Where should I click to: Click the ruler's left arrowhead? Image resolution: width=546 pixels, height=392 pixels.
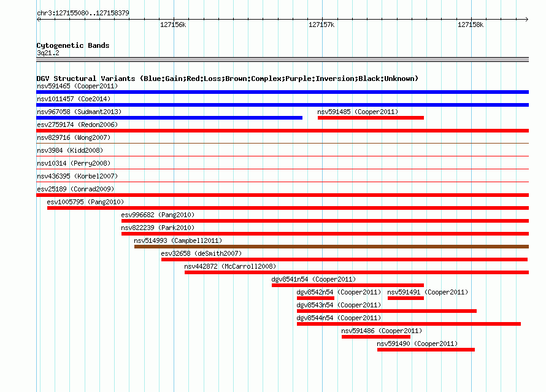[38, 19]
